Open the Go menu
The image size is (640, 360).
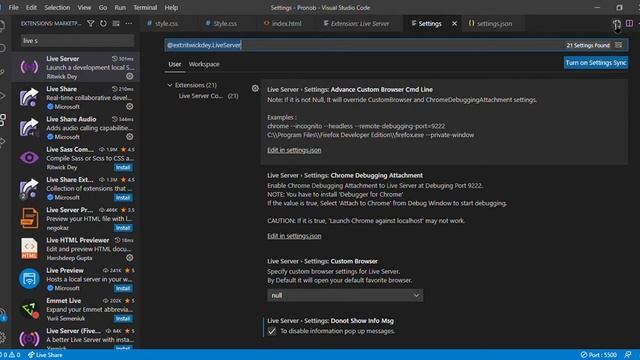(103, 7)
